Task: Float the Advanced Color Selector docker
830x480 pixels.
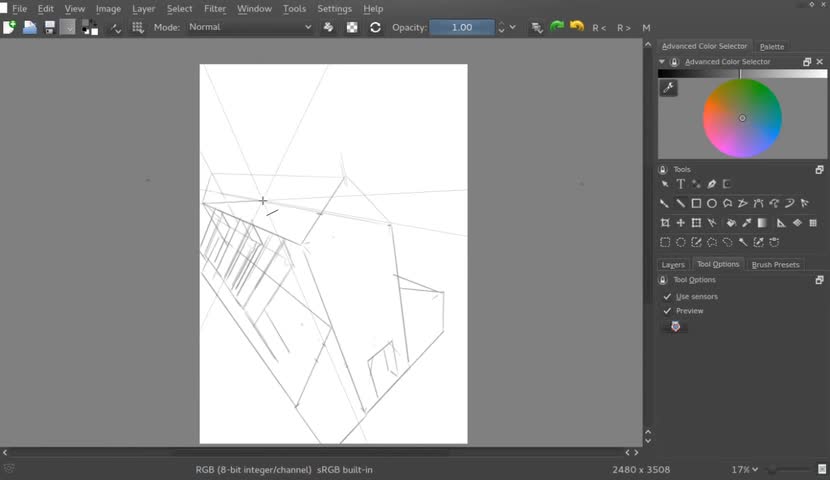Action: coord(807,62)
